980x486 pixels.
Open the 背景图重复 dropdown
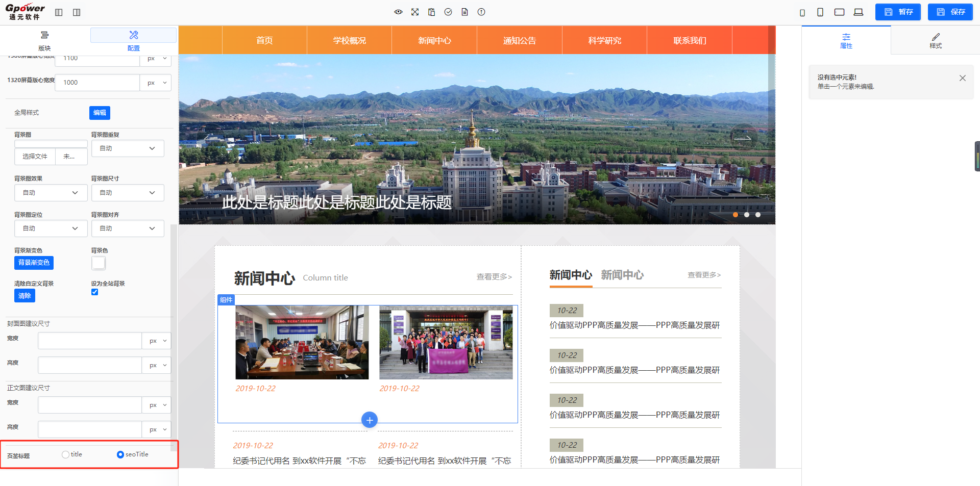tap(128, 148)
